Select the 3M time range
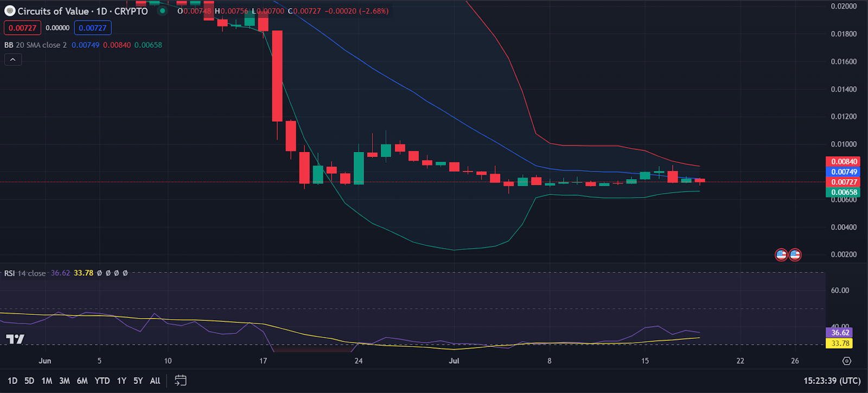Screen dimensions: 868x393 tap(65, 381)
